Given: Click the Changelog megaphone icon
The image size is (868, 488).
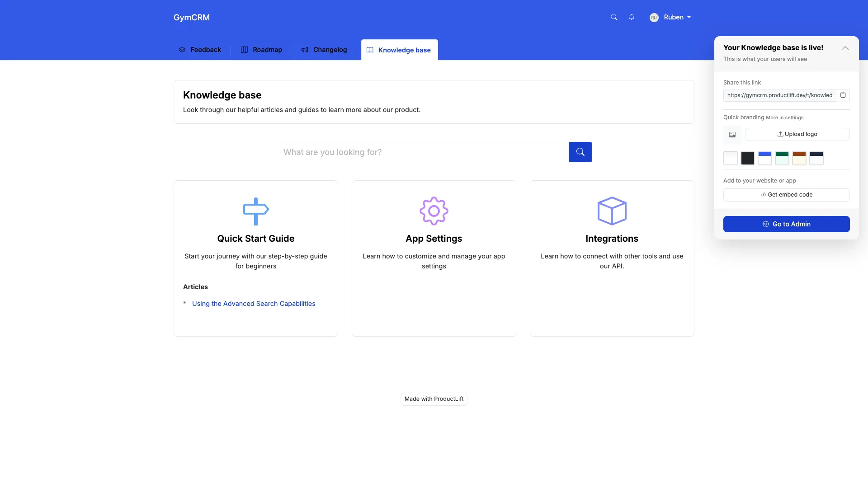Looking at the screenshot, I should click(x=304, y=50).
